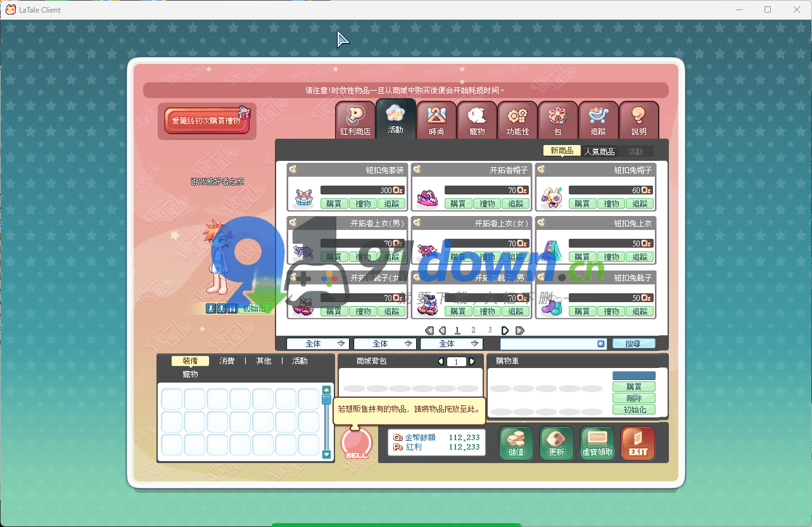
Task: Go to next 商城背包 page
Action: [471, 362]
